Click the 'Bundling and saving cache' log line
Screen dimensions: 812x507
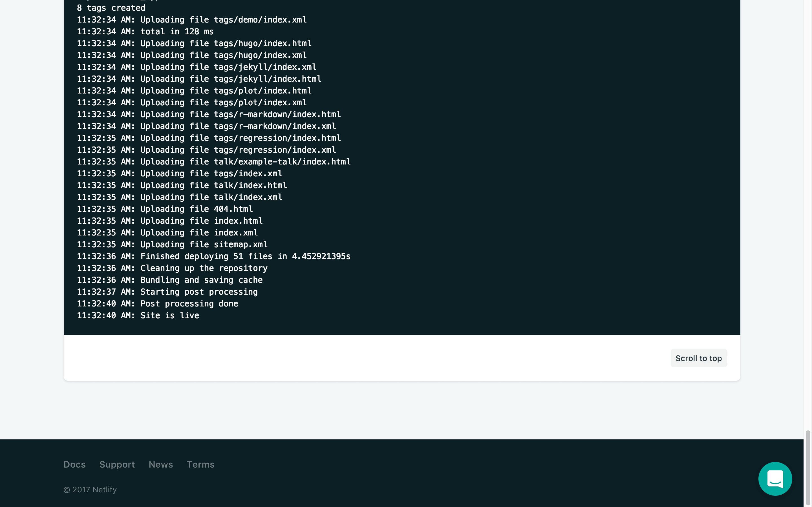pyautogui.click(x=169, y=280)
